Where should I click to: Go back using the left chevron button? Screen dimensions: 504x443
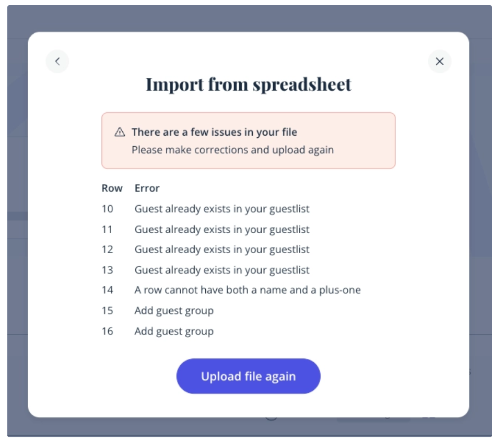tap(57, 62)
